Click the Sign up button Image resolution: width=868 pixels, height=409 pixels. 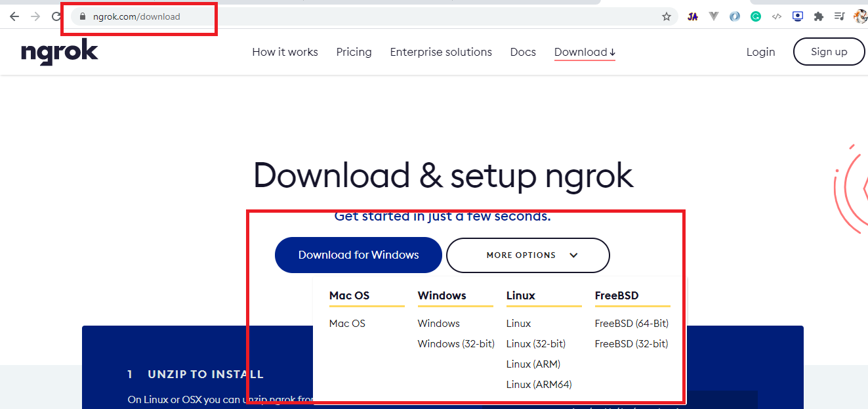pos(829,52)
